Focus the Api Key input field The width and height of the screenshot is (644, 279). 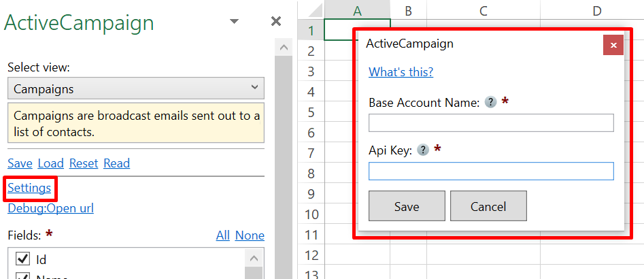(491, 171)
